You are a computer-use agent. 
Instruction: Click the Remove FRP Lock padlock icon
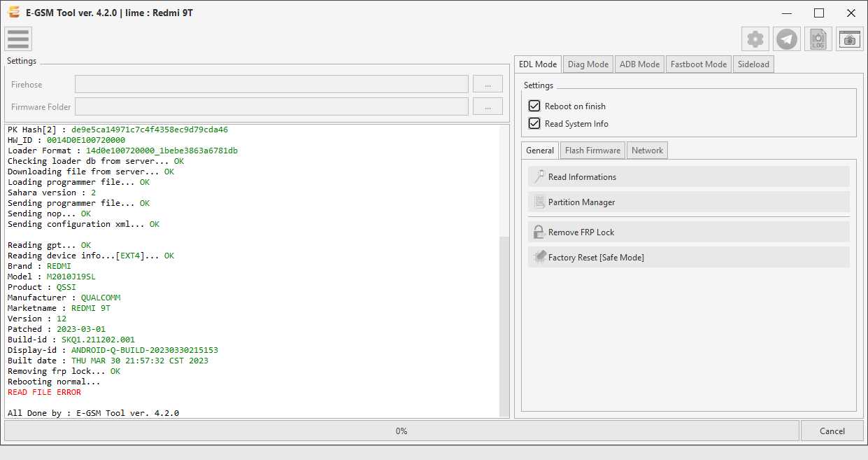coord(539,232)
